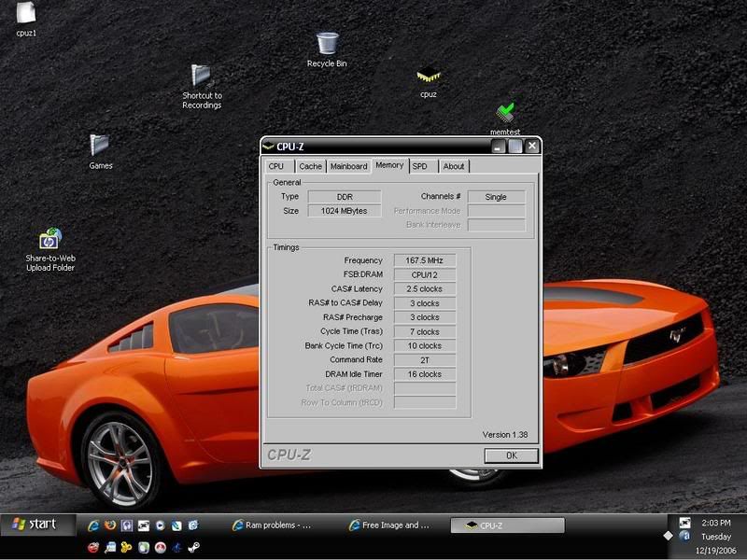Open the Share-to-Web Upload Folder

click(49, 238)
